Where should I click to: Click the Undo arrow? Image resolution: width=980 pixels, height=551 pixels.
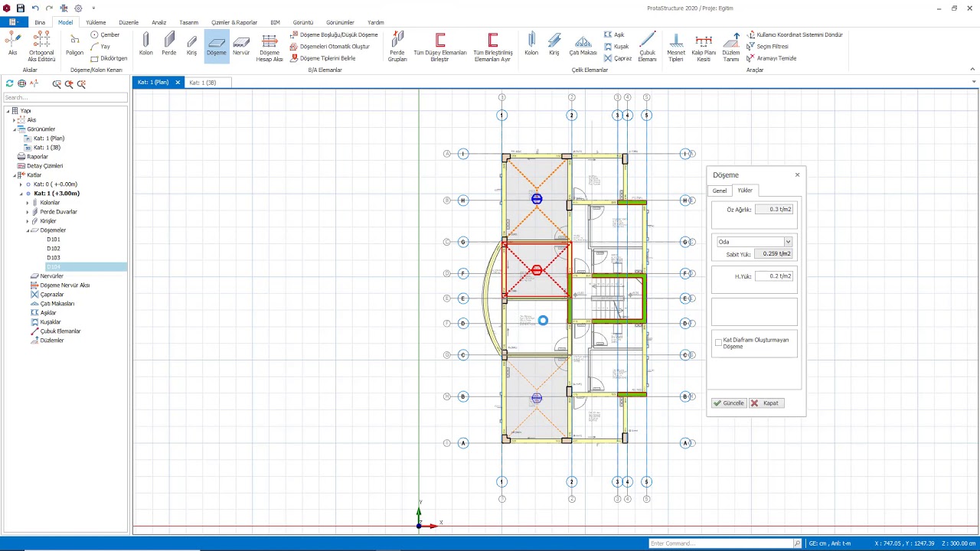35,8
